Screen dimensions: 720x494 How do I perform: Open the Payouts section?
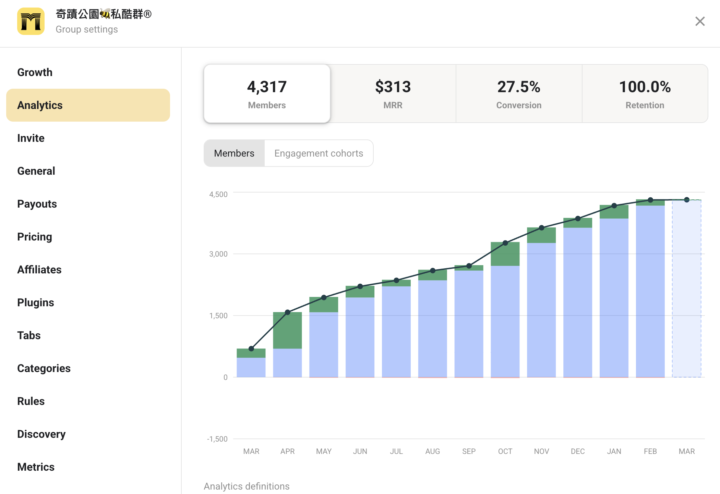(37, 204)
